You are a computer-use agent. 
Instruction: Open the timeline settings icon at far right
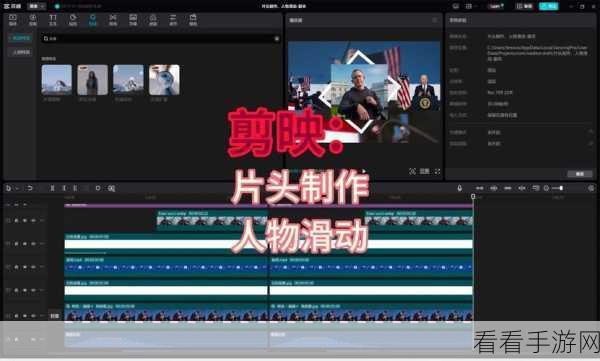[591, 188]
